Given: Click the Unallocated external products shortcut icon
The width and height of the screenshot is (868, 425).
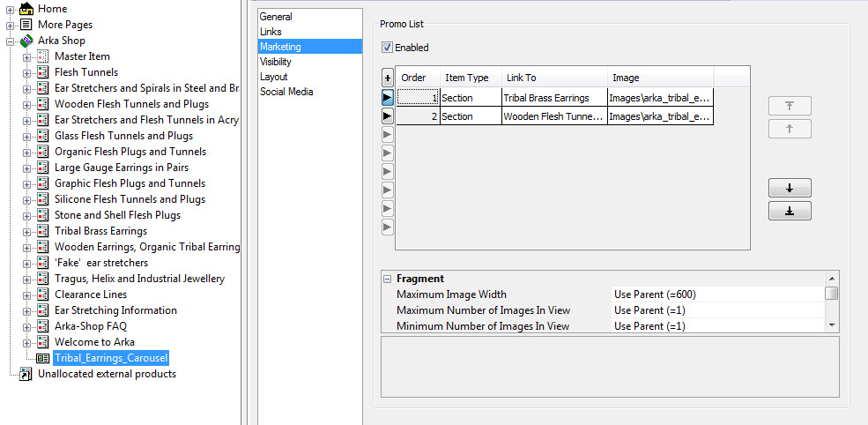Looking at the screenshot, I should tap(26, 374).
